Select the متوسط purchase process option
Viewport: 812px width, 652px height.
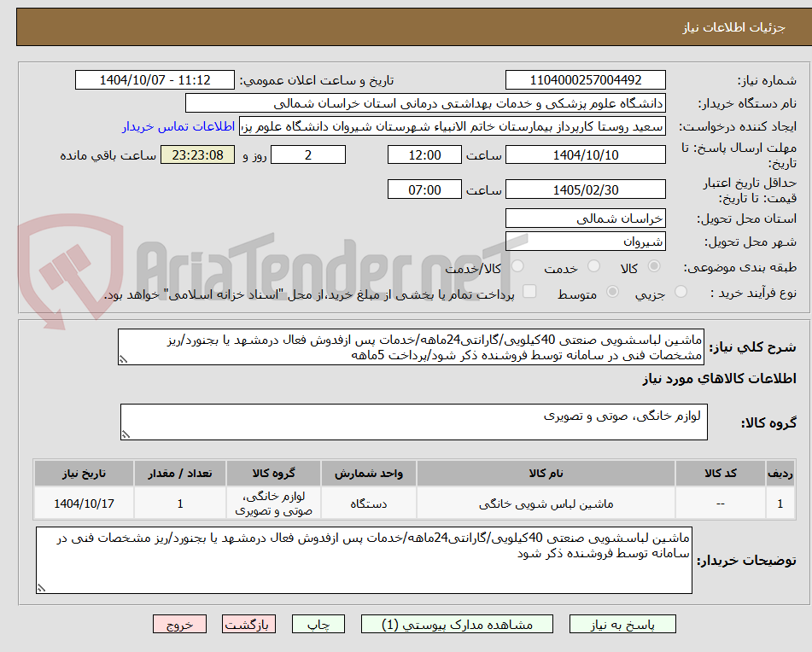(x=611, y=292)
